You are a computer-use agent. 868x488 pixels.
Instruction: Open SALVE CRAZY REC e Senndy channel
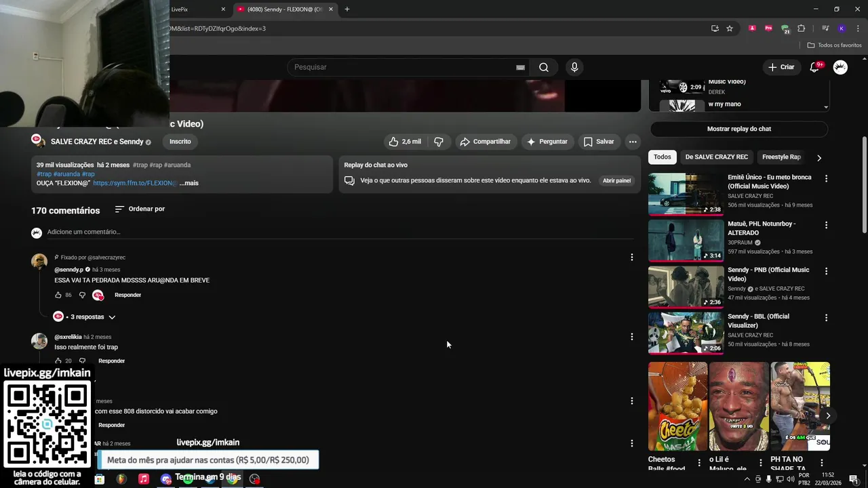[97, 142]
